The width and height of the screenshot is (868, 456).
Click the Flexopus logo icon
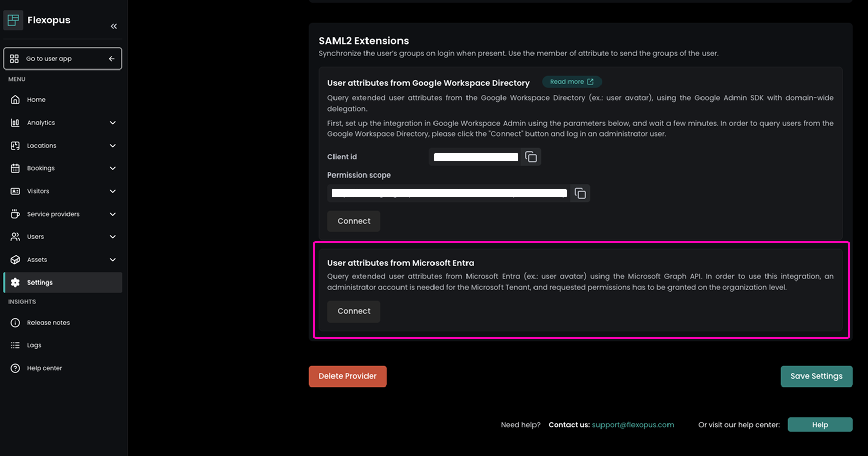click(x=13, y=20)
